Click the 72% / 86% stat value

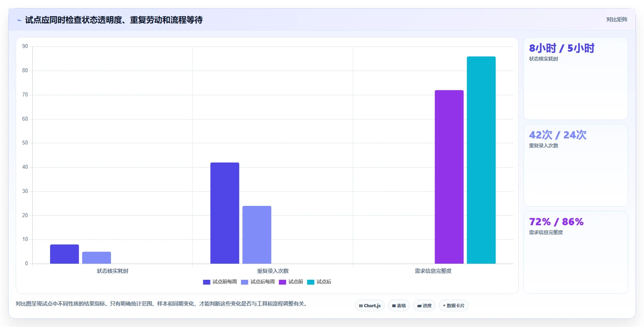(556, 222)
